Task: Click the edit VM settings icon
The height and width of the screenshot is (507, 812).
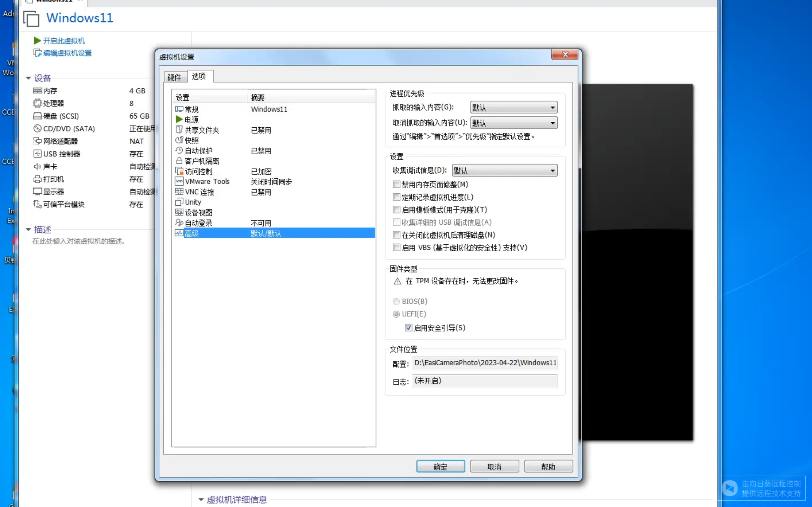Action: [37, 53]
